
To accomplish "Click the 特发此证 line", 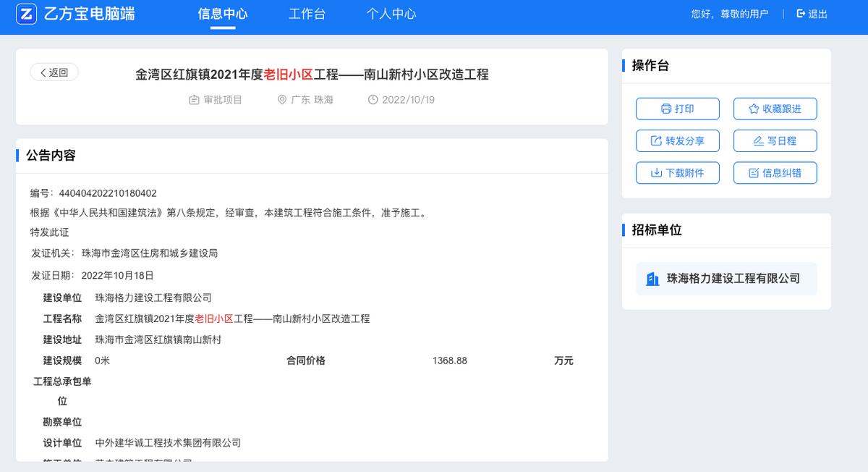I will 49,232.
